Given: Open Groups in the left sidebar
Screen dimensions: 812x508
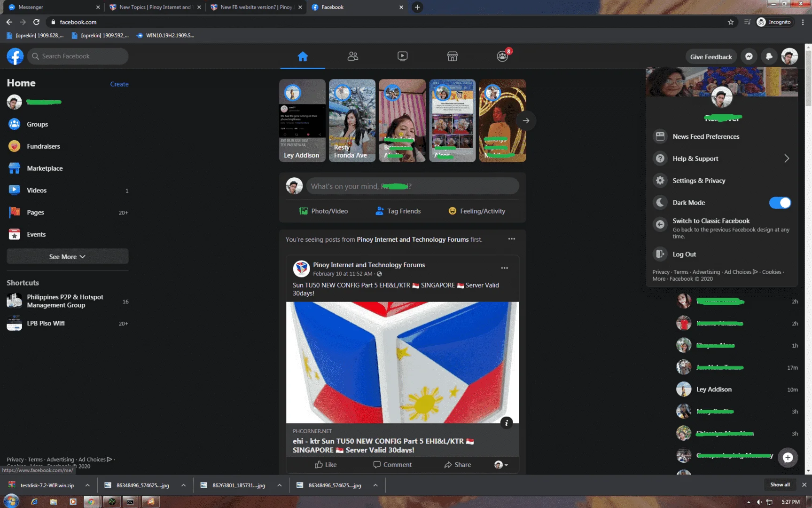Looking at the screenshot, I should click(x=68, y=124).
